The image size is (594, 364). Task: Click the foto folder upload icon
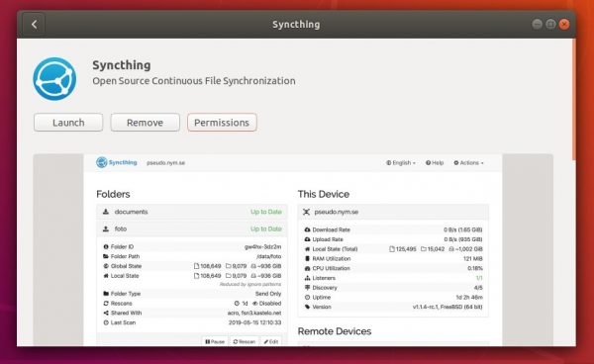106,228
